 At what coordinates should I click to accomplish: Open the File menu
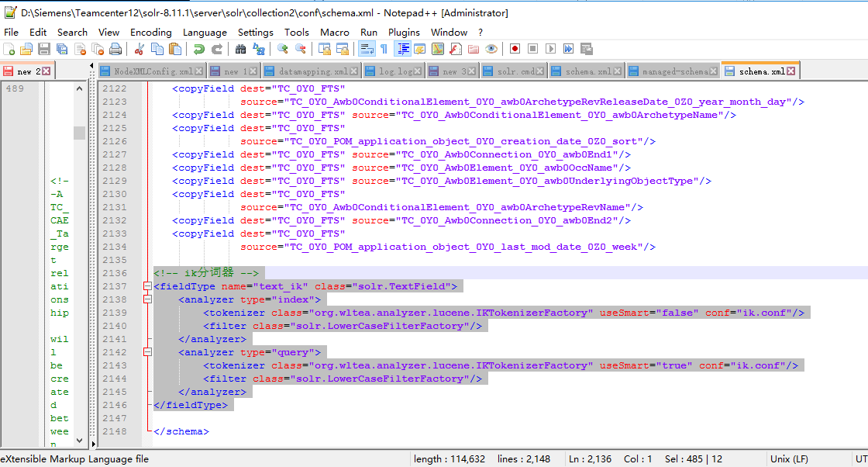point(11,32)
